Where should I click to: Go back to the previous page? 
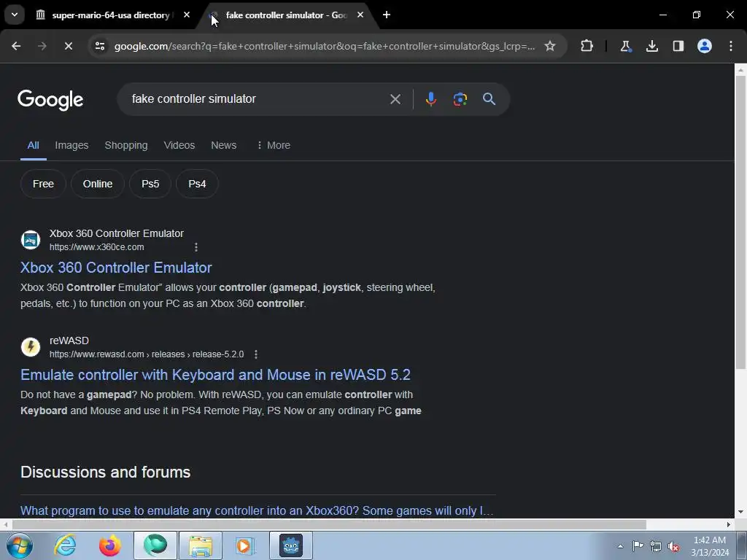click(x=16, y=46)
